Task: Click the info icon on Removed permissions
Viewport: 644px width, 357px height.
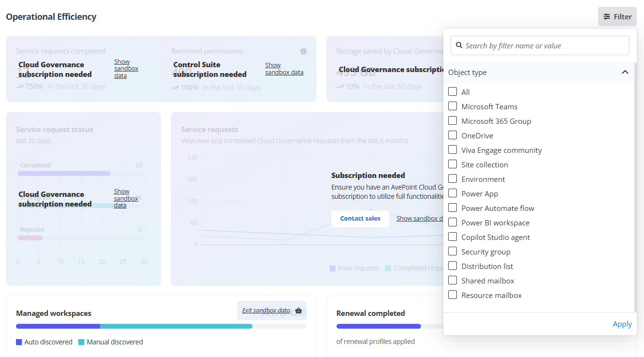Action: click(x=304, y=51)
